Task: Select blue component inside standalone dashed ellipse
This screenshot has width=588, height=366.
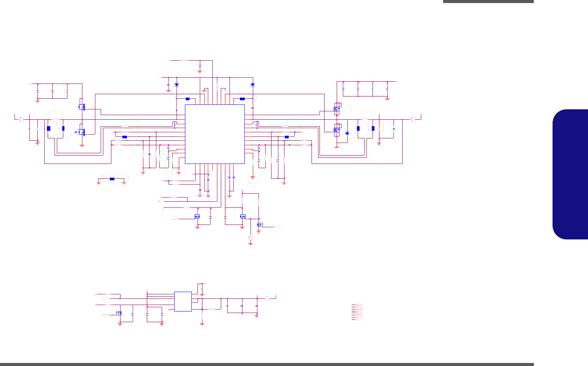Action: [112, 179]
